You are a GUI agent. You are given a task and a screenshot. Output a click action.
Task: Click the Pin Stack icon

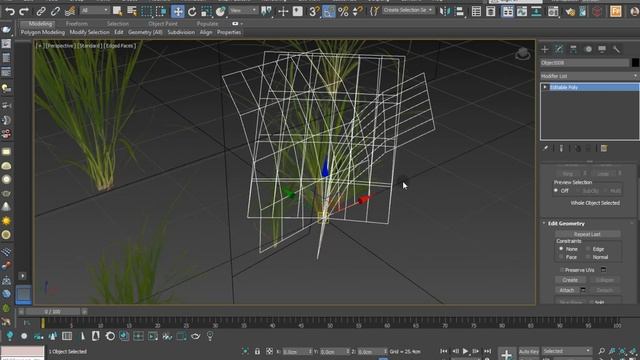point(546,149)
